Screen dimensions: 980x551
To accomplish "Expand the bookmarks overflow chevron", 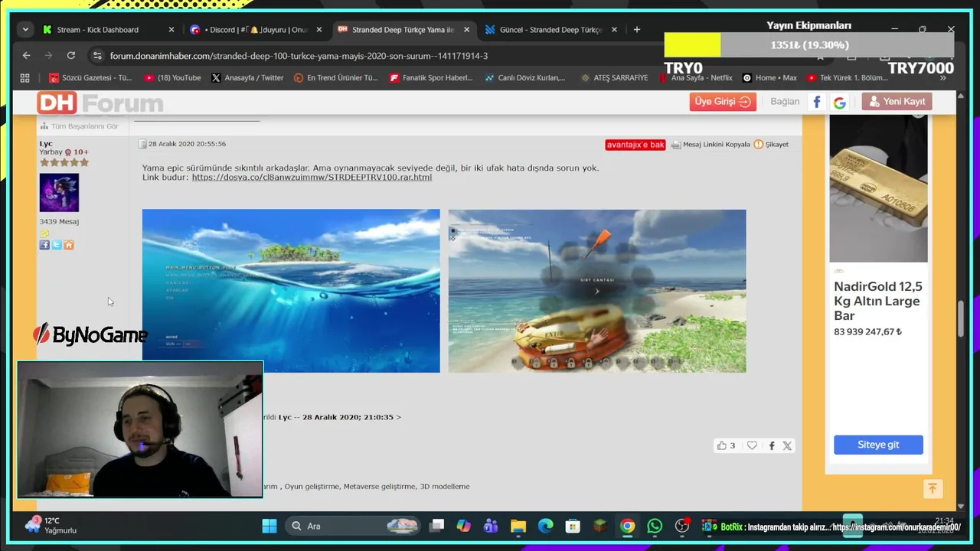I will click(943, 78).
